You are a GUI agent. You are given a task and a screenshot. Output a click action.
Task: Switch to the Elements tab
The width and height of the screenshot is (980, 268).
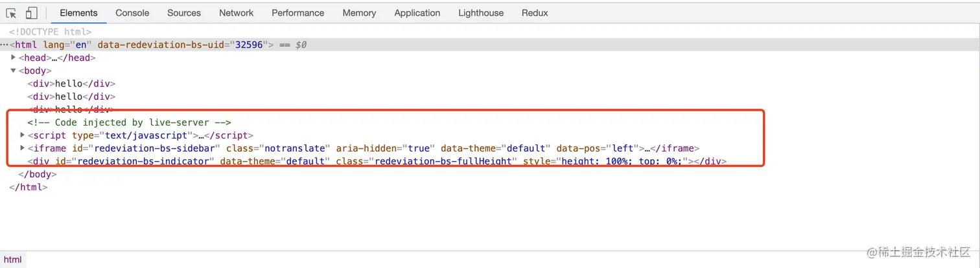(78, 13)
